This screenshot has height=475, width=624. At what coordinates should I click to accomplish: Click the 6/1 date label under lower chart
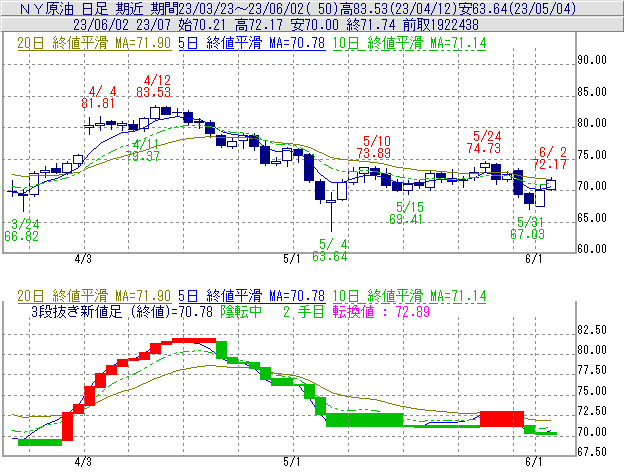click(x=534, y=461)
